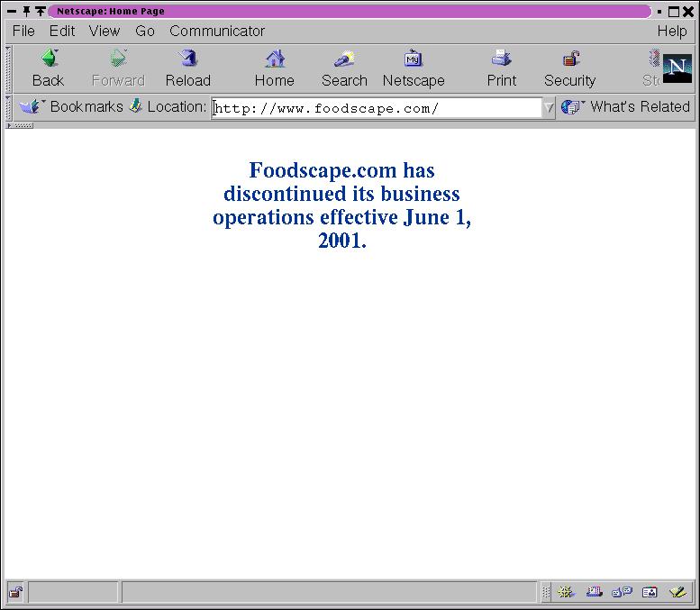This screenshot has width=700, height=610.
Task: Click the page proxy icon beside Location
Action: click(136, 106)
